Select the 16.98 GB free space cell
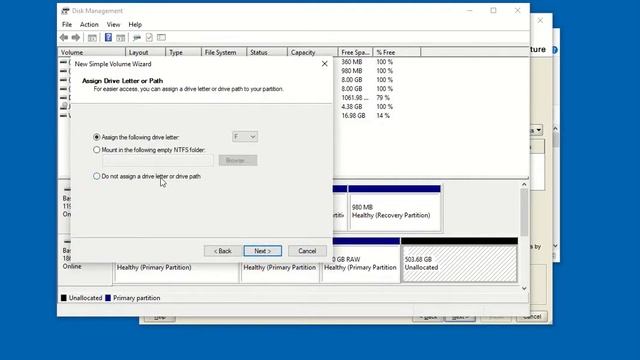Viewport: 640px width, 360px height. [353, 116]
